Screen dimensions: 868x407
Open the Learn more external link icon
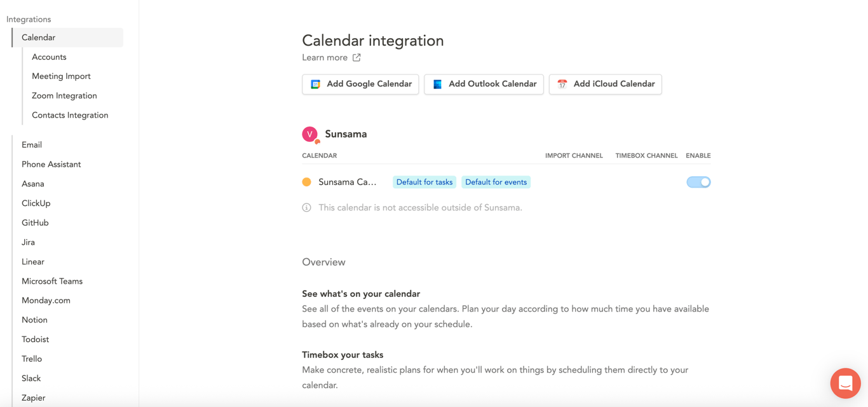pos(356,58)
